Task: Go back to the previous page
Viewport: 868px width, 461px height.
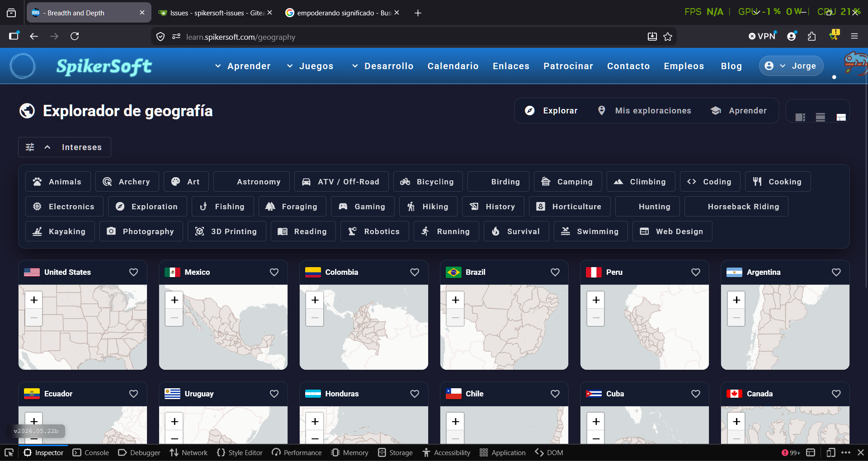Action: pyautogui.click(x=34, y=36)
